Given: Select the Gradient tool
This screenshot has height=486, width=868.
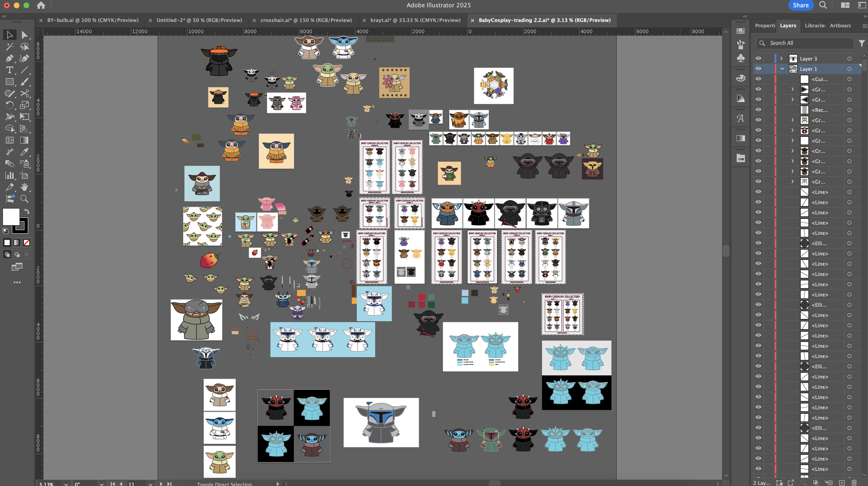Looking at the screenshot, I should tap(24, 140).
